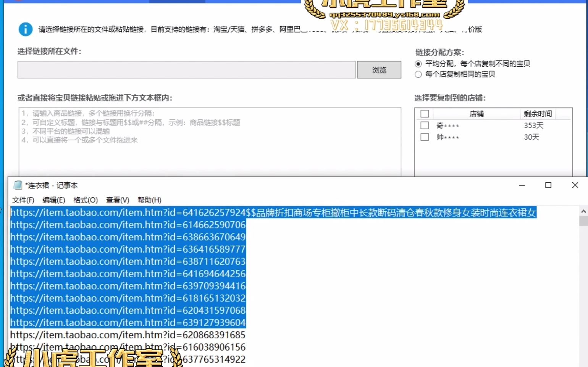Viewport: 588px width, 367px height.
Task: Click the link line with id=620868391685
Action: 128,335
